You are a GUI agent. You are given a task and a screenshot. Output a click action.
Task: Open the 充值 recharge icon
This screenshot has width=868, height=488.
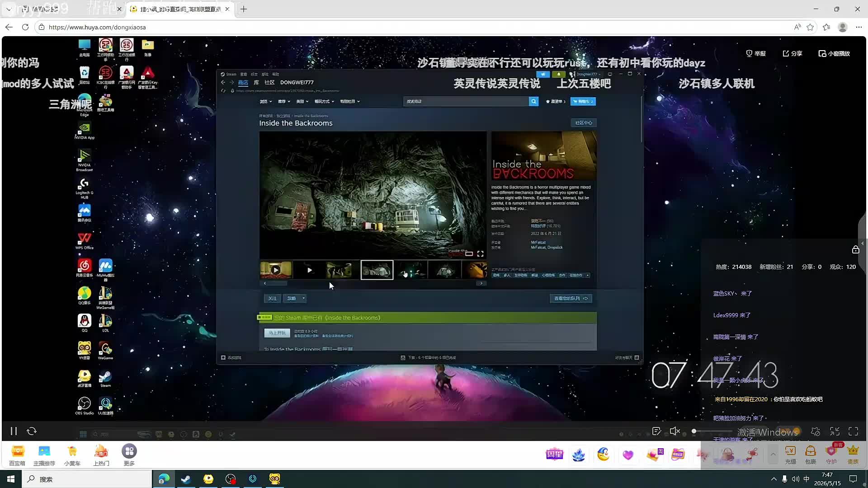[x=790, y=454]
